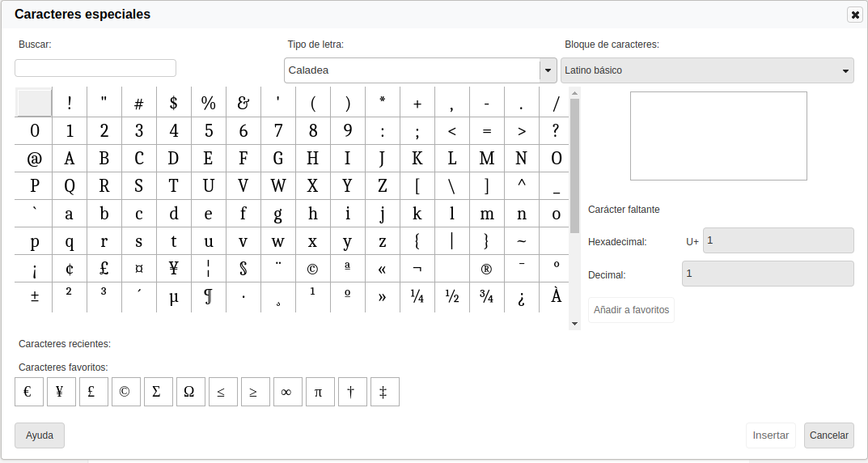The height and width of the screenshot is (463, 868).
Task: Click the Tipo de letra font name field
Action: point(412,70)
